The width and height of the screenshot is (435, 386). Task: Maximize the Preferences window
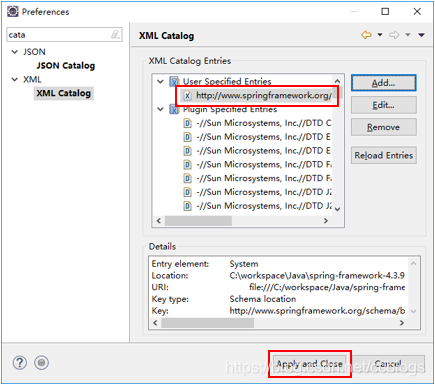click(x=385, y=12)
